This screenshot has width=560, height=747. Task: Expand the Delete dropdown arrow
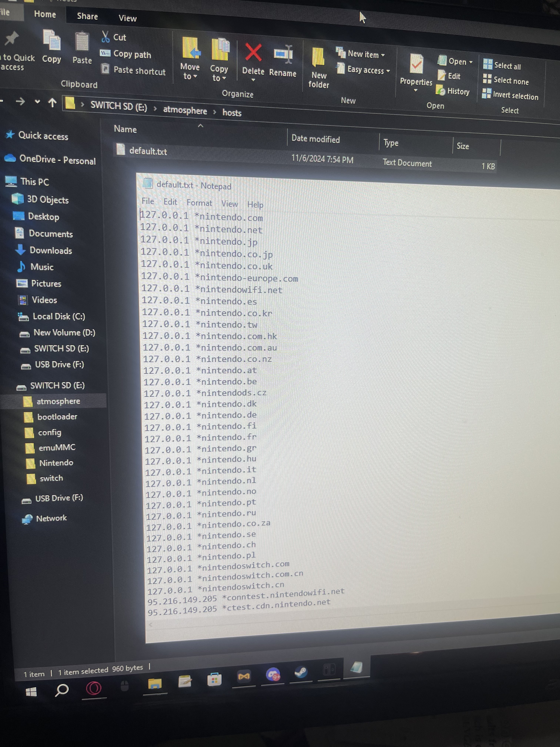[253, 80]
